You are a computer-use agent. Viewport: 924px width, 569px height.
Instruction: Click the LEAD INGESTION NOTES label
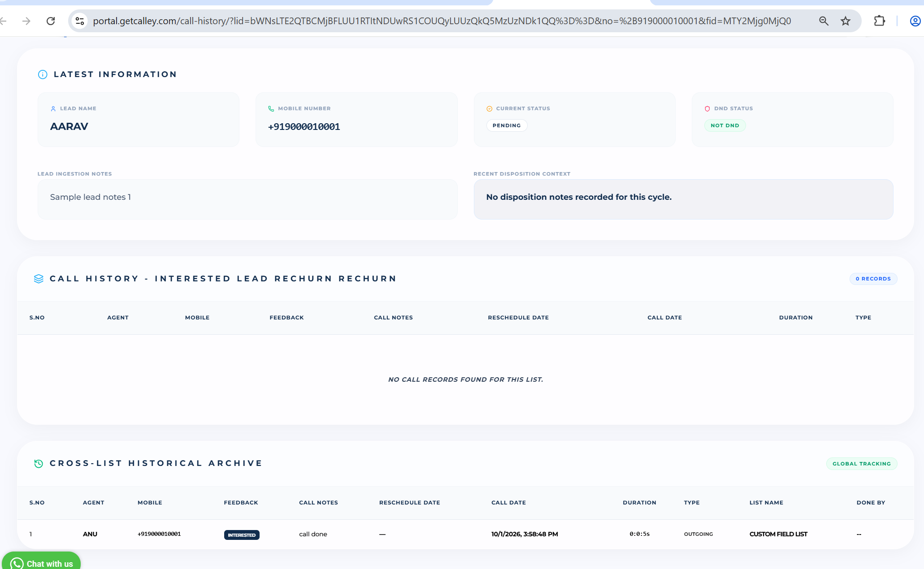[75, 174]
